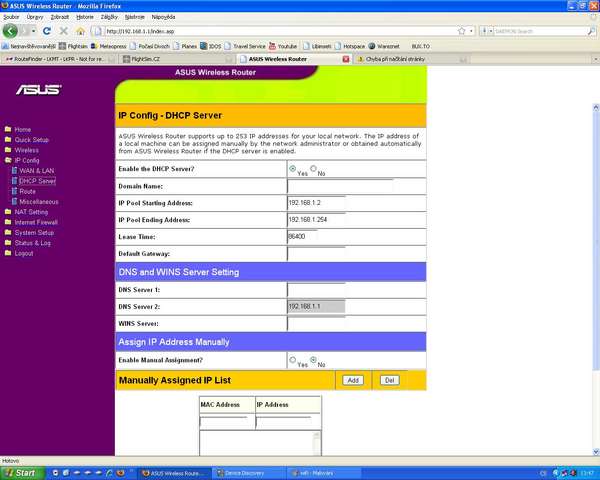Viewport: 600px width, 480px height.
Task: Open the address bar history dropdown
Action: pyautogui.click(x=471, y=31)
